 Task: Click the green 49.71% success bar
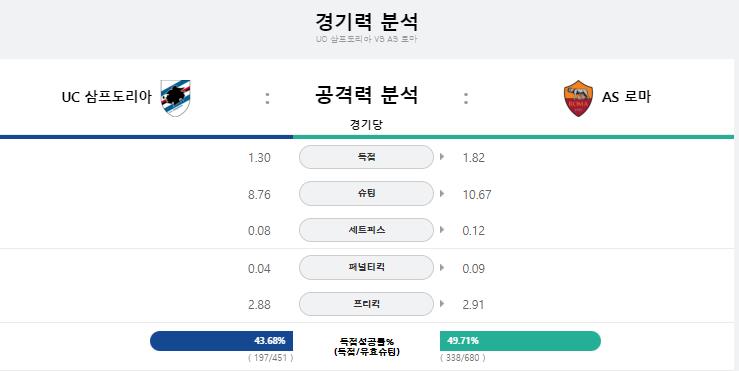pyautogui.click(x=520, y=341)
